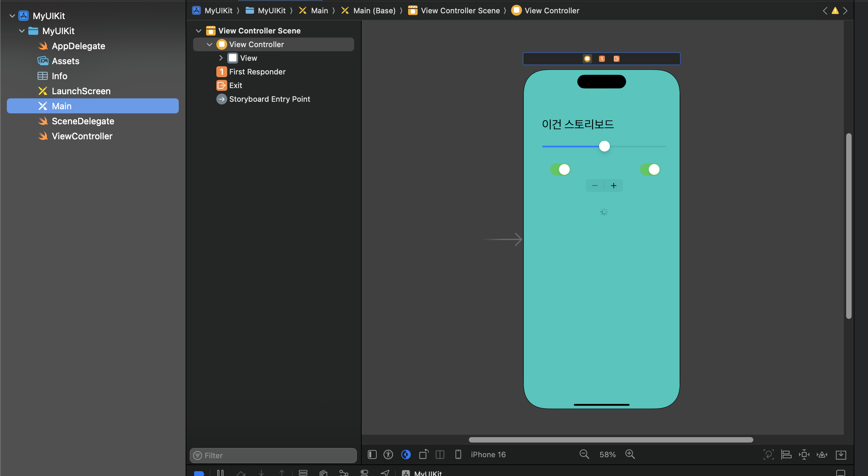Switch appearance with the dark/light icon
Image resolution: width=868 pixels, height=476 pixels.
406,454
